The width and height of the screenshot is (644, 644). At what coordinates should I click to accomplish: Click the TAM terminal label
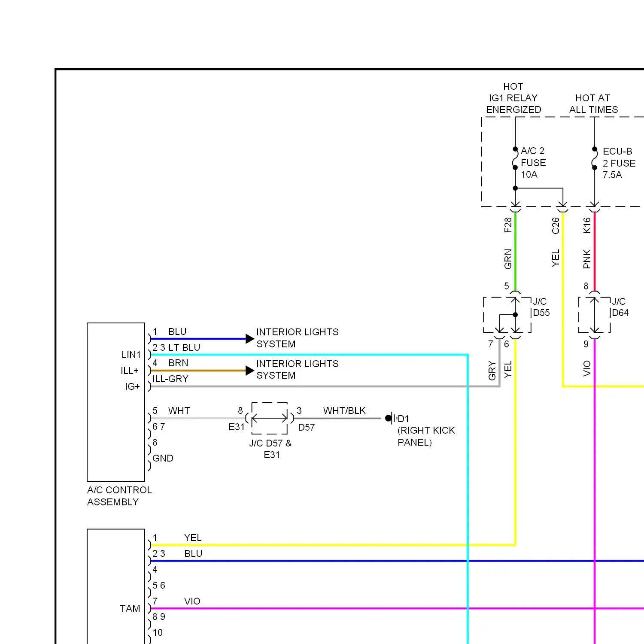point(130,608)
